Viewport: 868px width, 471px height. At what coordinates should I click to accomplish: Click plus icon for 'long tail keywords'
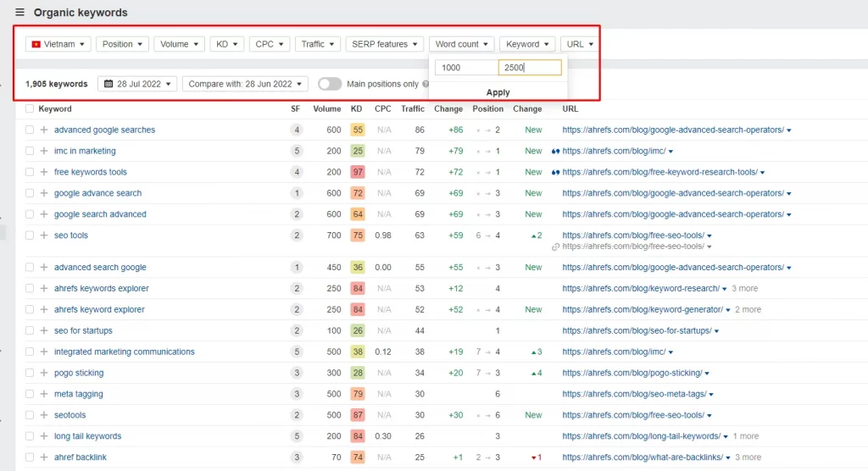(x=44, y=435)
